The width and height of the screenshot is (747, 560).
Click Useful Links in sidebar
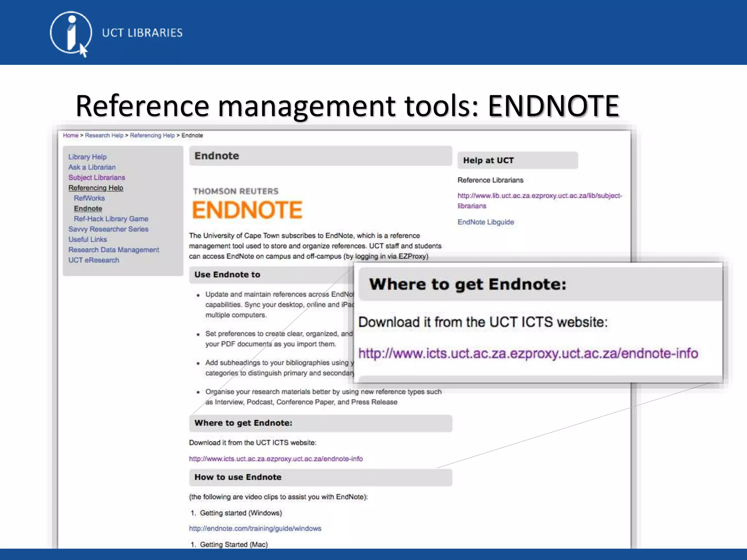[88, 239]
